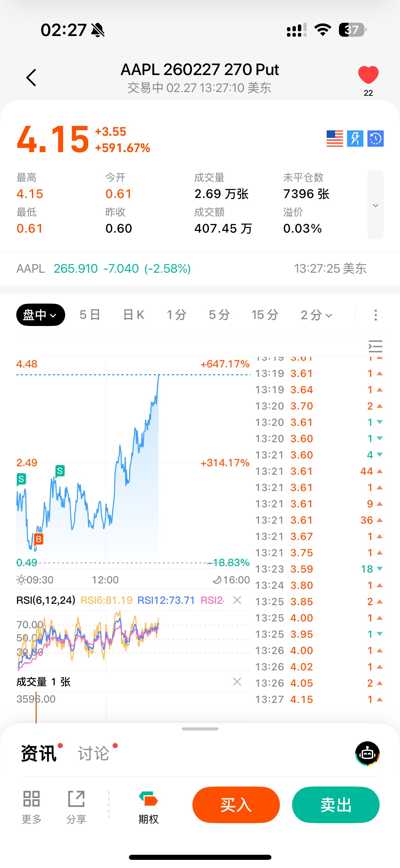400x868 pixels.
Task: Switch to the 5日 chart tab
Action: [90, 315]
